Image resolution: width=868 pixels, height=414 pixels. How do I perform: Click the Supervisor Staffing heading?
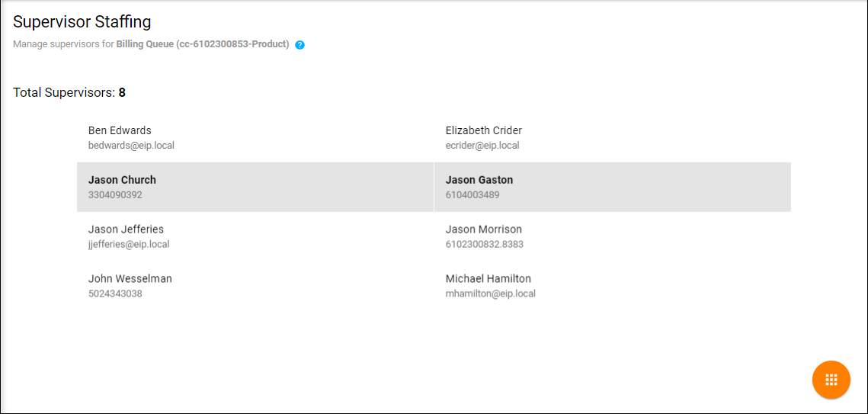(82, 21)
